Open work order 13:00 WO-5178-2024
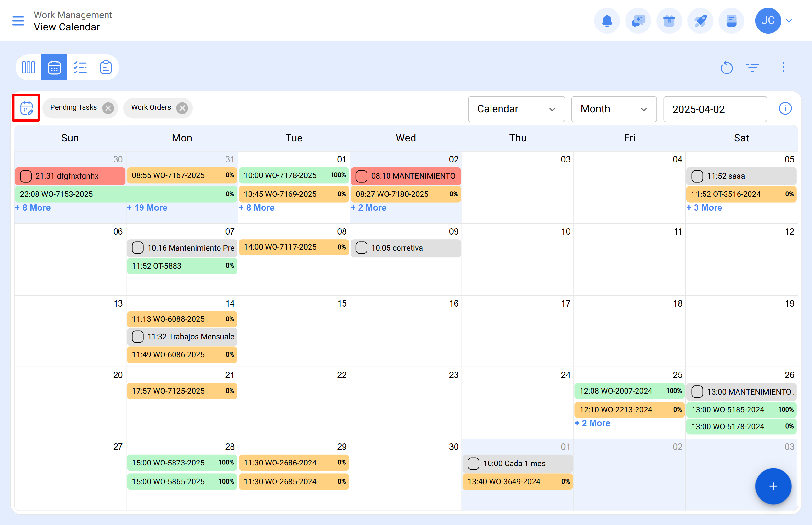 pos(741,427)
